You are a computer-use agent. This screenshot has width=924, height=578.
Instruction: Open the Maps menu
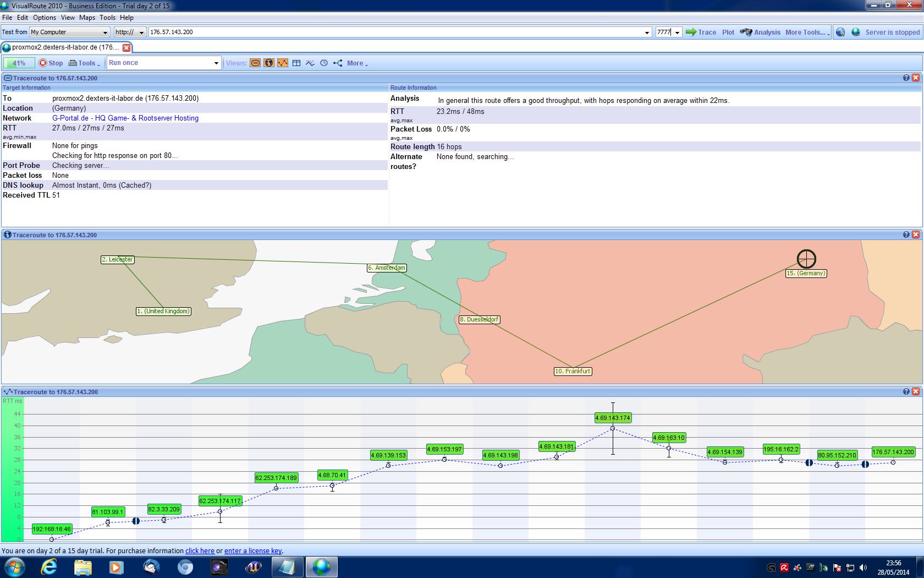coord(87,18)
